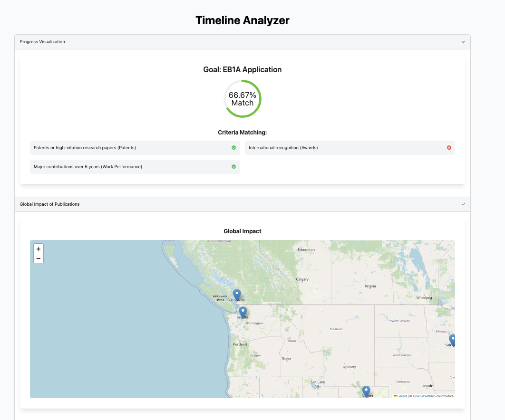The height and width of the screenshot is (420, 505).
Task: Click Major contributions over 5 years row
Action: tap(135, 167)
